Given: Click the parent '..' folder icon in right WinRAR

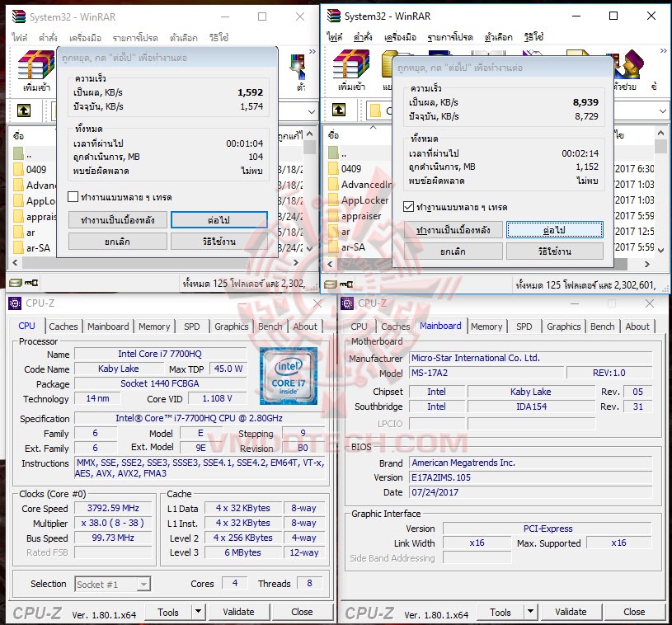Looking at the screenshot, I should [x=333, y=153].
